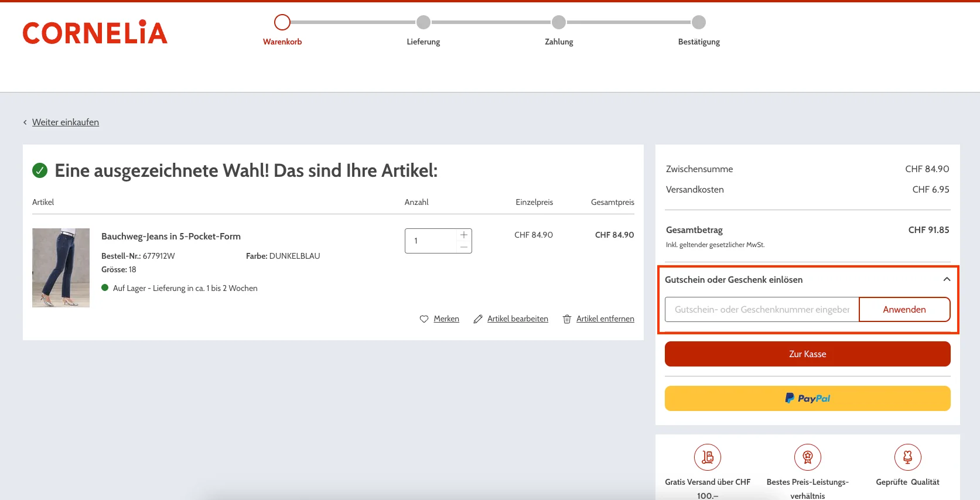
Task: Click the Versandkosten CHF 6.95 value
Action: tap(931, 189)
